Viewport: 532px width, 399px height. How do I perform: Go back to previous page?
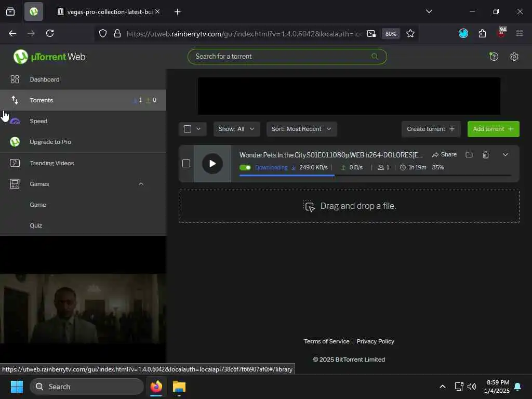point(12,33)
